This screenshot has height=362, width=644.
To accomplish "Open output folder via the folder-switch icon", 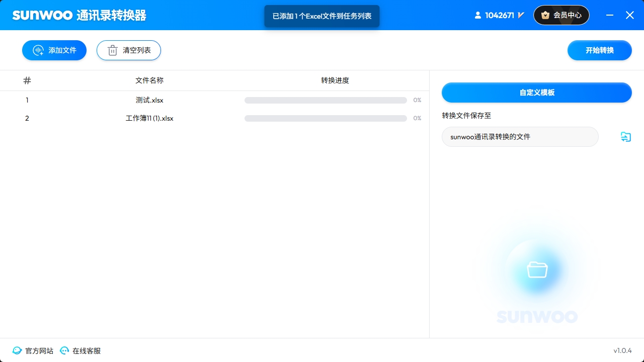I will [x=625, y=137].
